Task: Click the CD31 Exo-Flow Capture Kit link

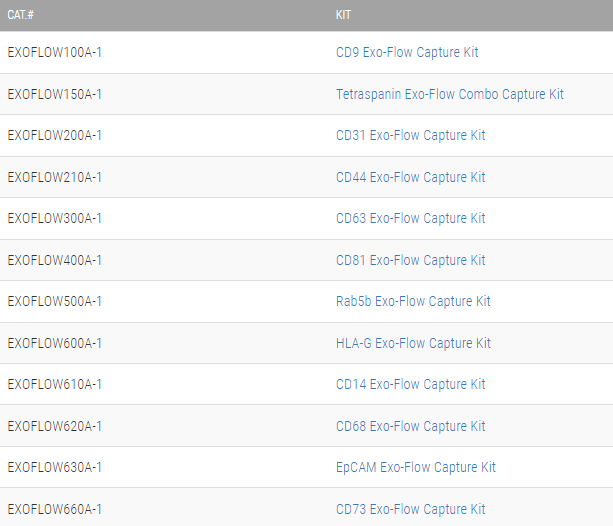Action: pos(410,135)
